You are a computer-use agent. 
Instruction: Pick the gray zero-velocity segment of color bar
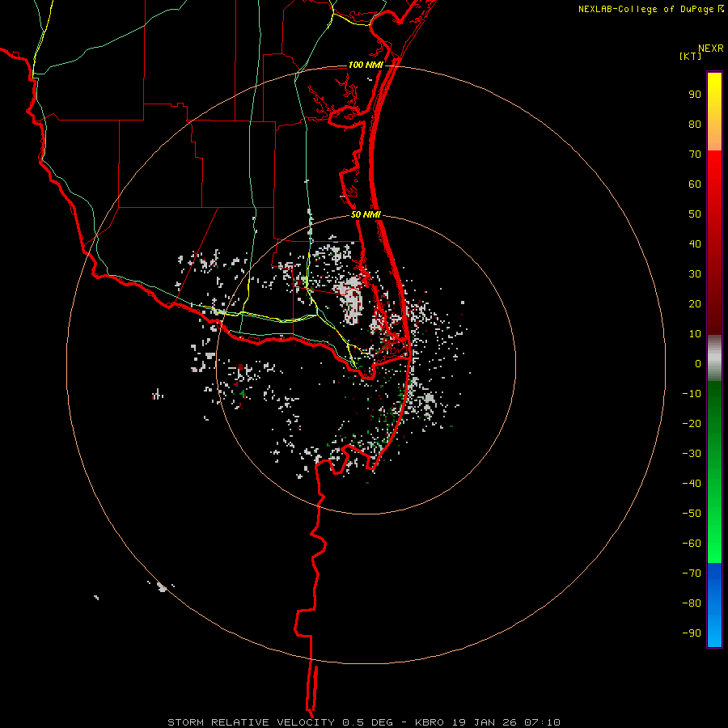click(714, 358)
